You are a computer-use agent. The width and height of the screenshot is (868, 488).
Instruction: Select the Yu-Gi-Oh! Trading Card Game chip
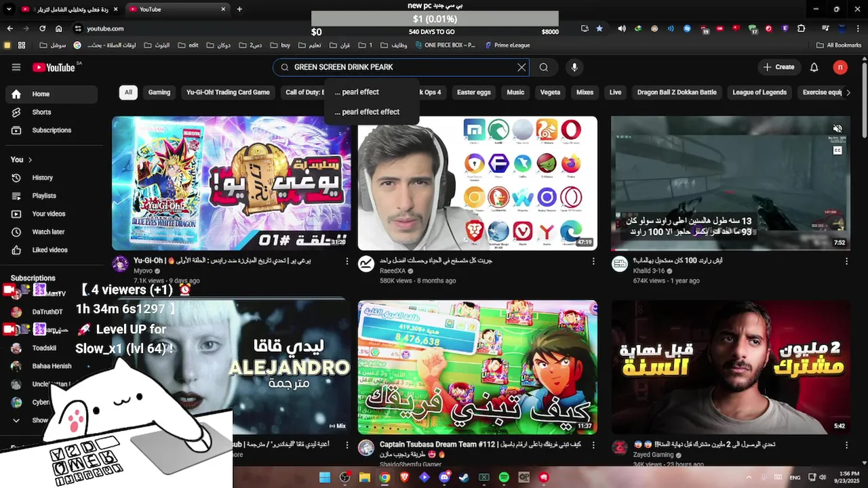228,92
